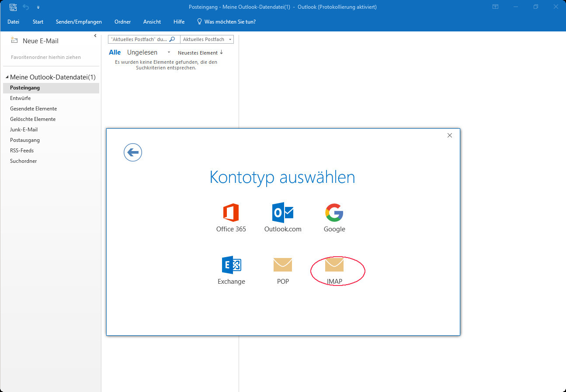Select the IMAP account type
This screenshot has width=566, height=392.
(x=334, y=271)
